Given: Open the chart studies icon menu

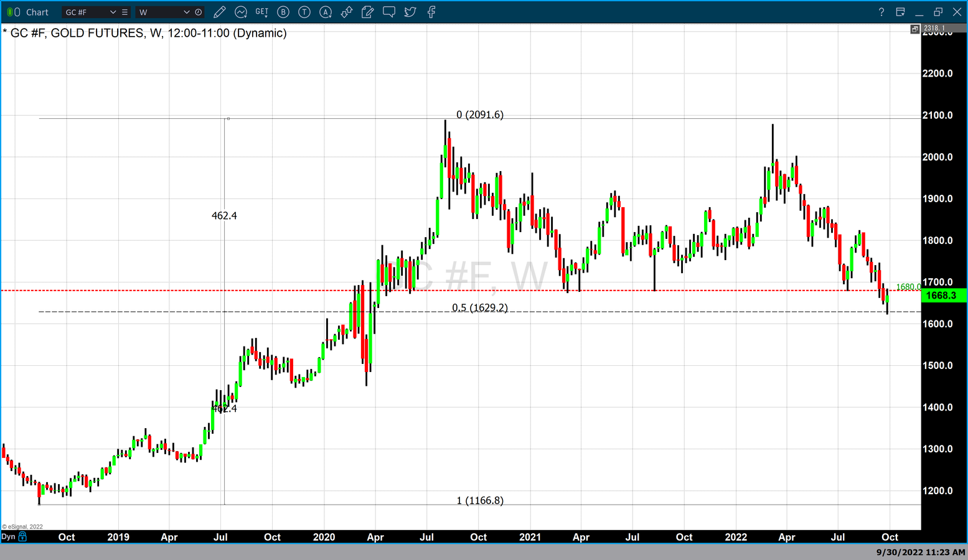Looking at the screenshot, I should [241, 12].
